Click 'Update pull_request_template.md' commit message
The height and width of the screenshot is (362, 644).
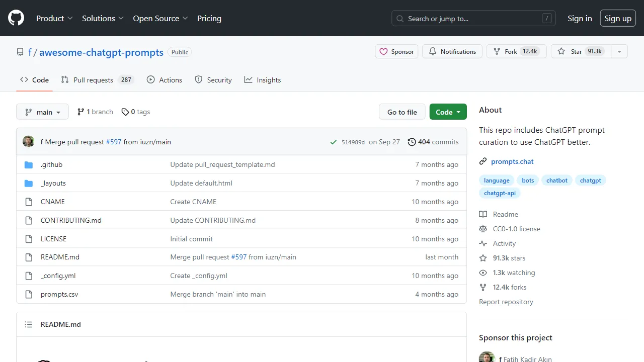222,165
